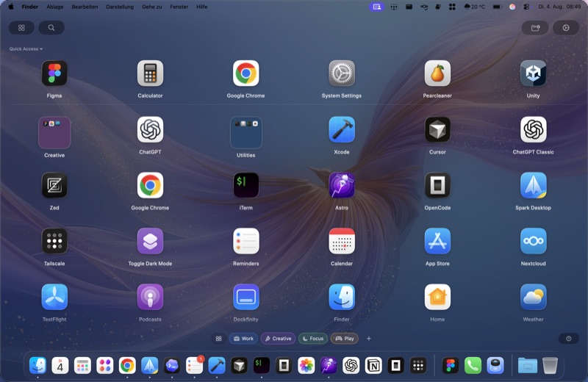Open the weather 20 °C menu bar item

[474, 7]
